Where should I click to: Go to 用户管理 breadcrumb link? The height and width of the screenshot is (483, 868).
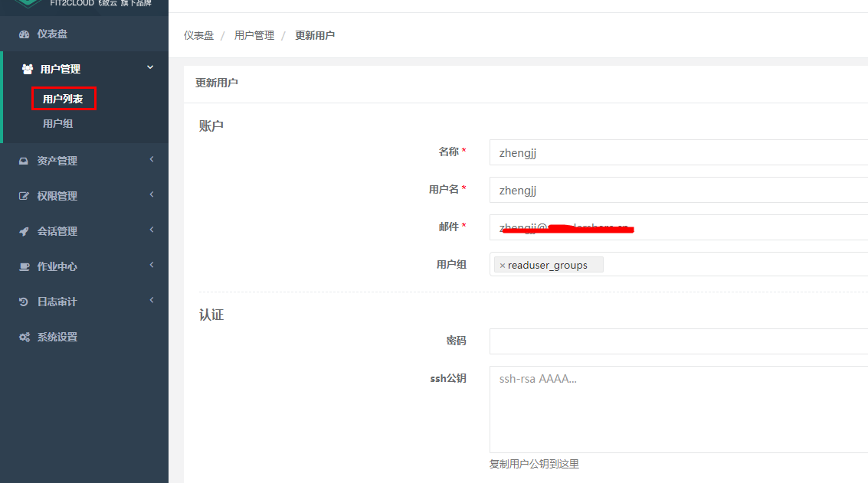[x=254, y=35]
